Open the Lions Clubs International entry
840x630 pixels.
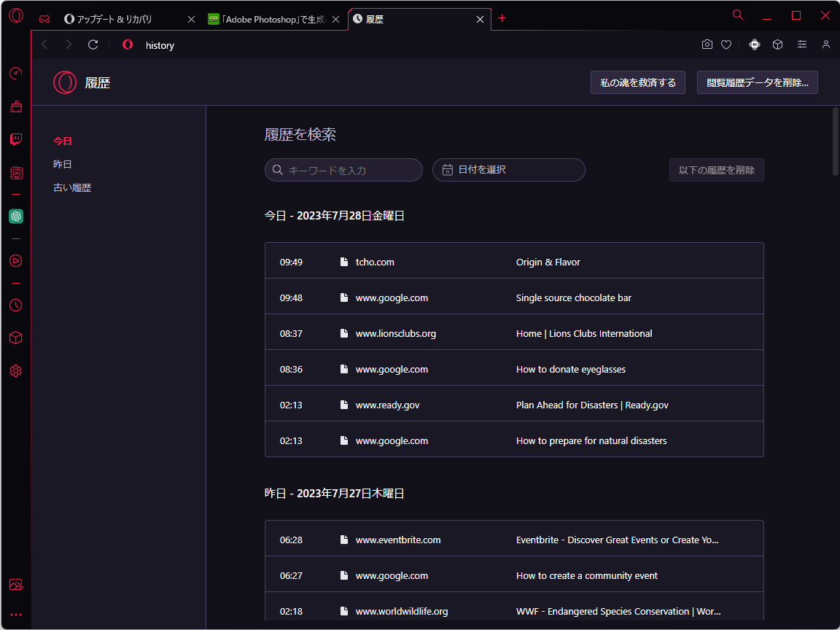[x=514, y=334]
